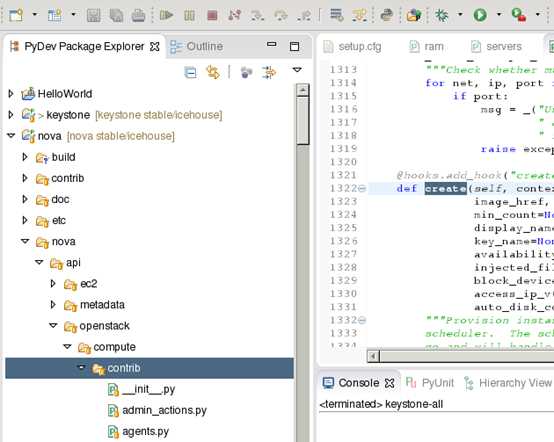Switch to the setup.cfg editor tab
The width and height of the screenshot is (554, 442).
(352, 47)
